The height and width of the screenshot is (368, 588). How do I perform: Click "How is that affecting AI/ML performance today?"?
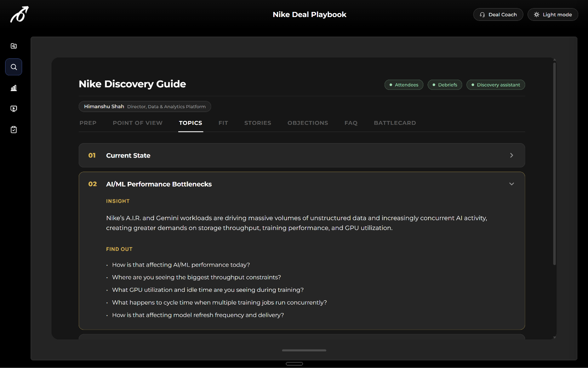pyautogui.click(x=181, y=265)
